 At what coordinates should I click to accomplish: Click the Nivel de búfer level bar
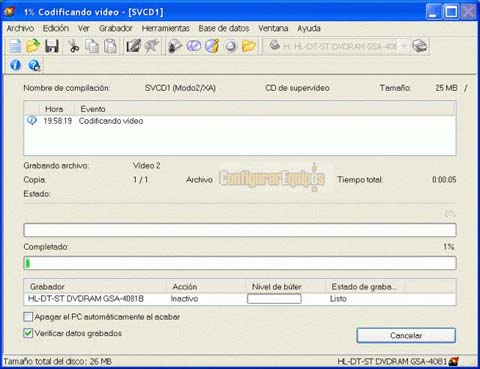(274, 298)
